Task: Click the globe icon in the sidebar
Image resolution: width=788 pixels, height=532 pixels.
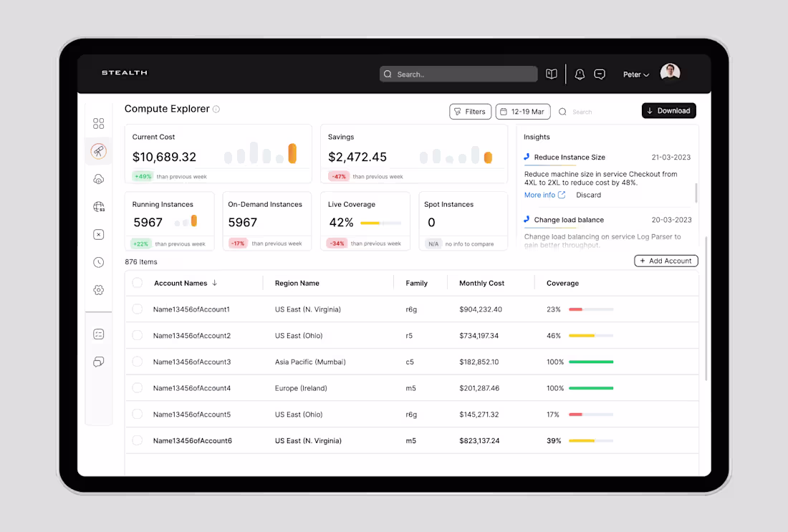Action: [99, 206]
